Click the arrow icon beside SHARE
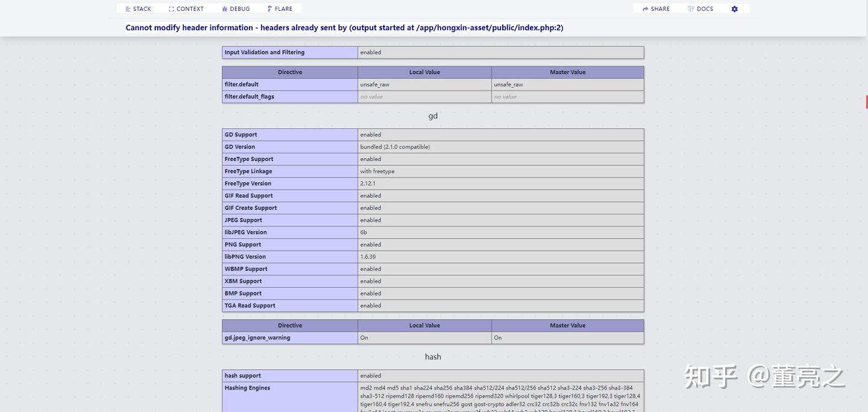 pos(644,8)
